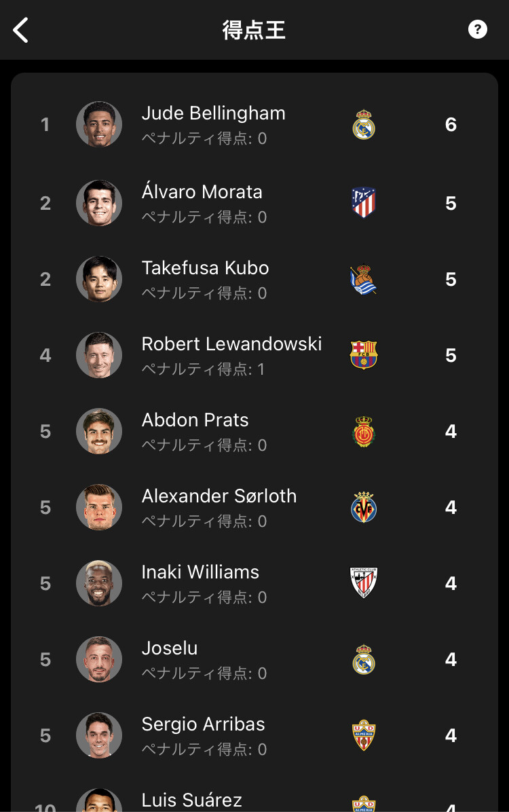Viewport: 509px width, 812px height.
Task: Open Takefusa Kubo's player photo
Action: (x=99, y=279)
